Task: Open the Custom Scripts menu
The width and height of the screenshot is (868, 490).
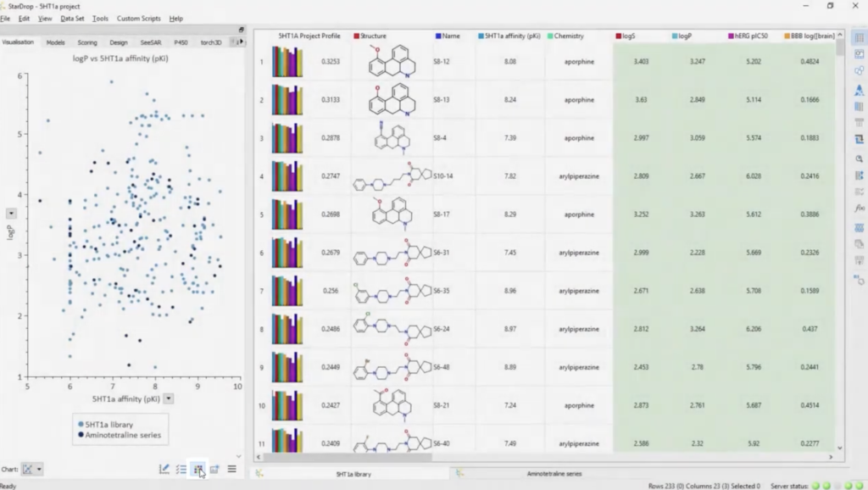Action: [139, 18]
